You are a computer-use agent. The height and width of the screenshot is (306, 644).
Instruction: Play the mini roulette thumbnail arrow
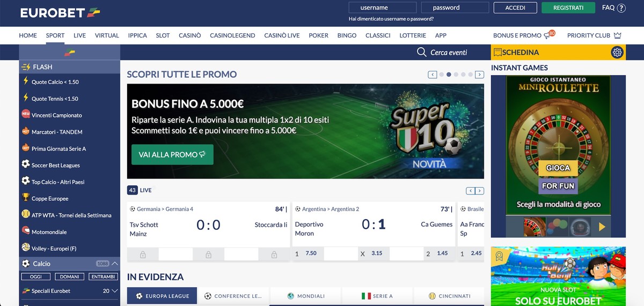pyautogui.click(x=602, y=227)
